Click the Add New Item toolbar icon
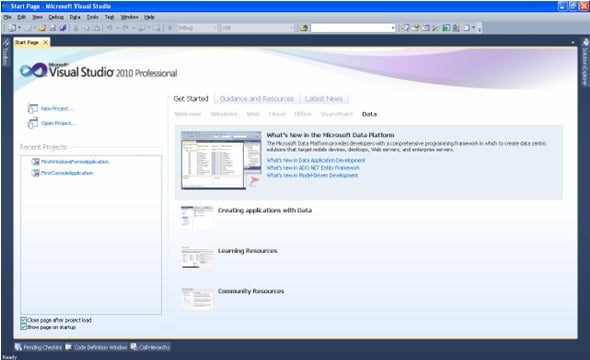The width and height of the screenshot is (590, 360). tap(29, 28)
